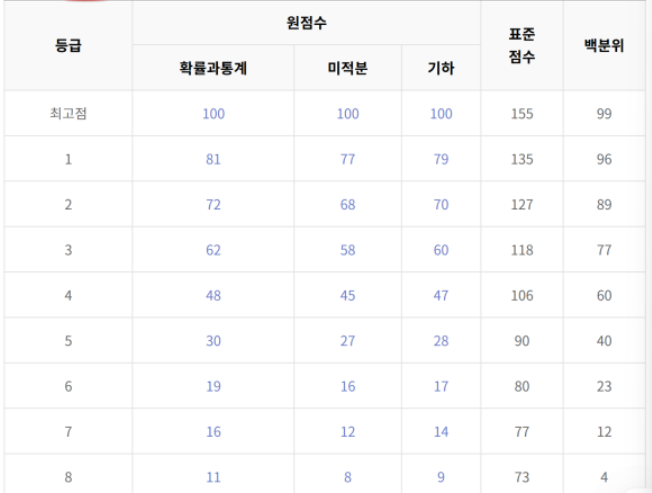Click 표준점수 value 73
This screenshot has width=652, height=493.
[522, 477]
